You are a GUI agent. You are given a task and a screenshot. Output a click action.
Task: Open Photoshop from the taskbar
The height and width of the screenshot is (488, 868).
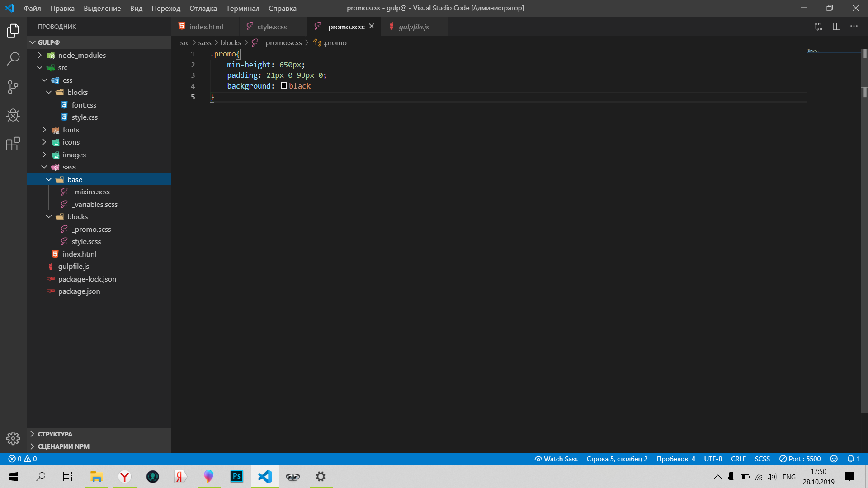[236, 476]
